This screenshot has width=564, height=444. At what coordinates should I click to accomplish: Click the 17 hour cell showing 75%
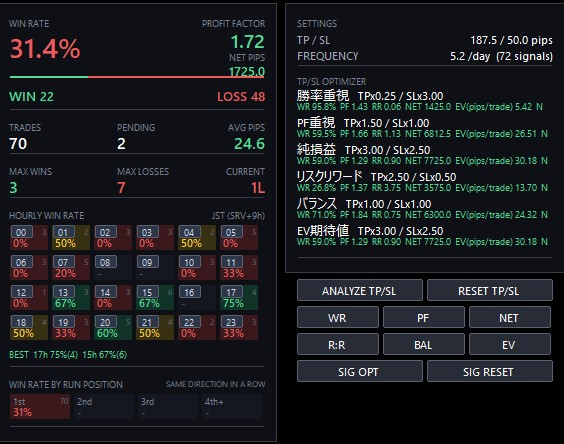(x=239, y=297)
